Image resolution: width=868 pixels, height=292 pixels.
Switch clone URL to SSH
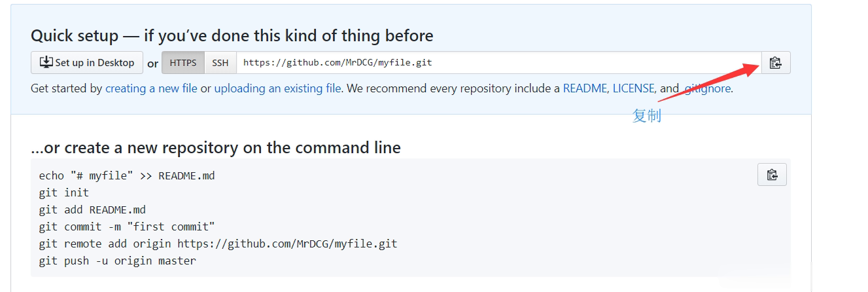pyautogui.click(x=220, y=63)
